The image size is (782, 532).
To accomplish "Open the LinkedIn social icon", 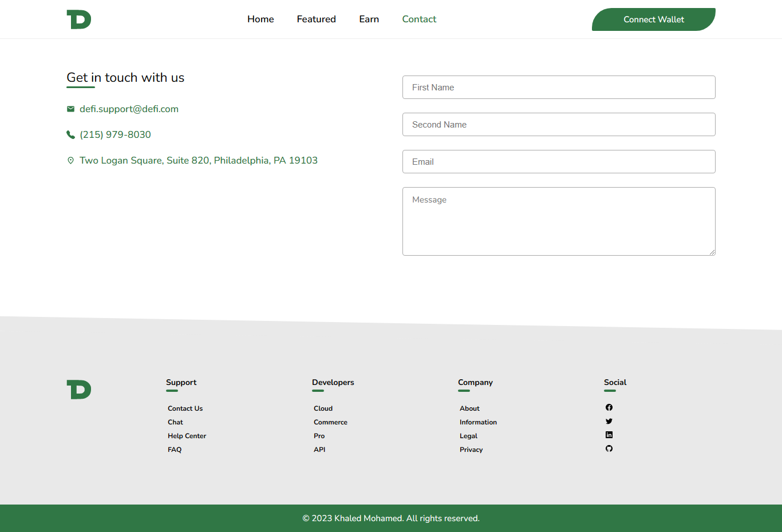I will pos(609,435).
